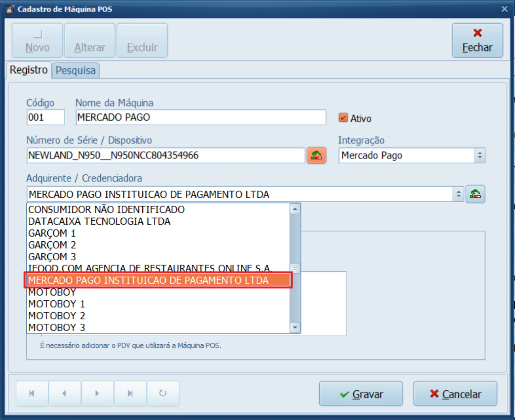Click the lookup icon beside the Adquirente dropdown
This screenshot has width=515, height=420.
475,194
